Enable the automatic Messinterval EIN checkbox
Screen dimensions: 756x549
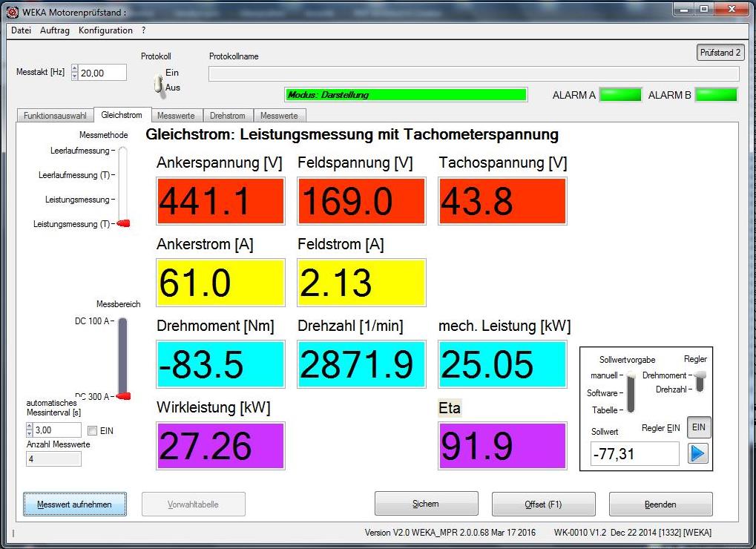93,430
